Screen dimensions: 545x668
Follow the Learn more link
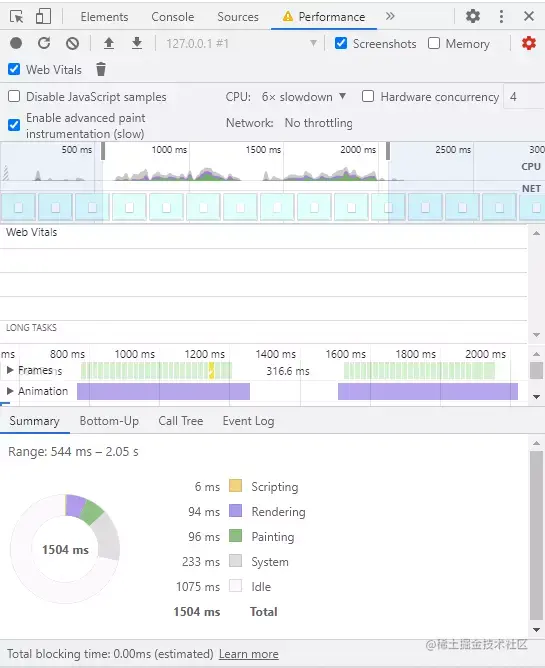pyautogui.click(x=249, y=654)
